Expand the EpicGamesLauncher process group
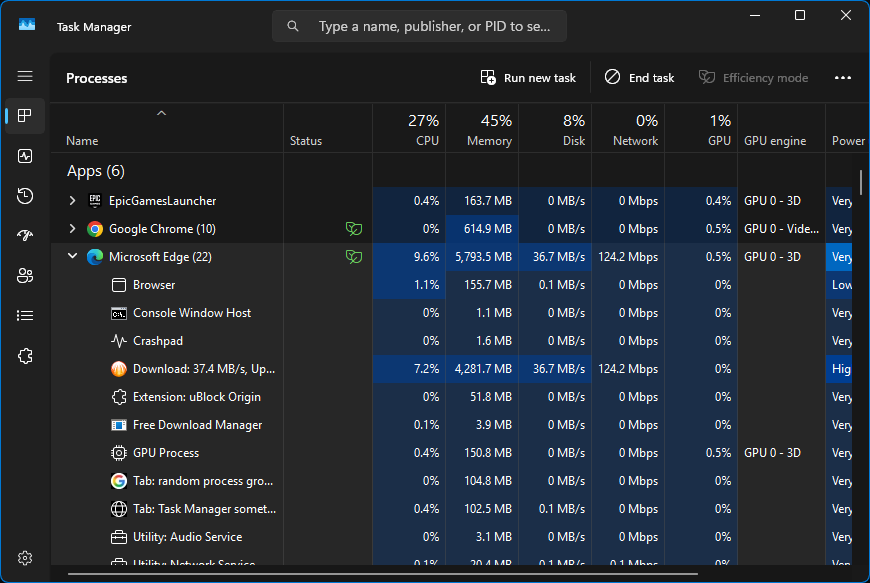Image resolution: width=870 pixels, height=583 pixels. pos(72,201)
